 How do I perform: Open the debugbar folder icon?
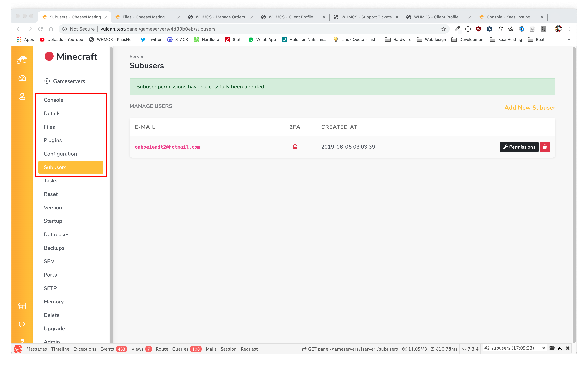pos(552,348)
